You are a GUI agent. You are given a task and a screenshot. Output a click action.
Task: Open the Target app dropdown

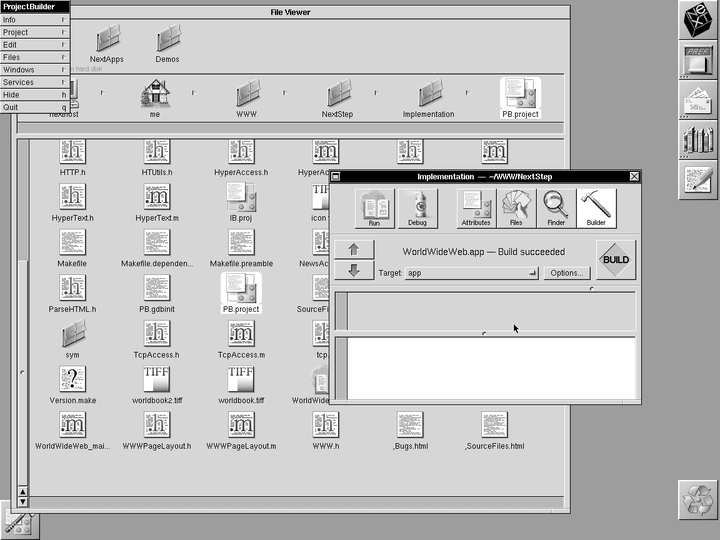[x=472, y=273]
